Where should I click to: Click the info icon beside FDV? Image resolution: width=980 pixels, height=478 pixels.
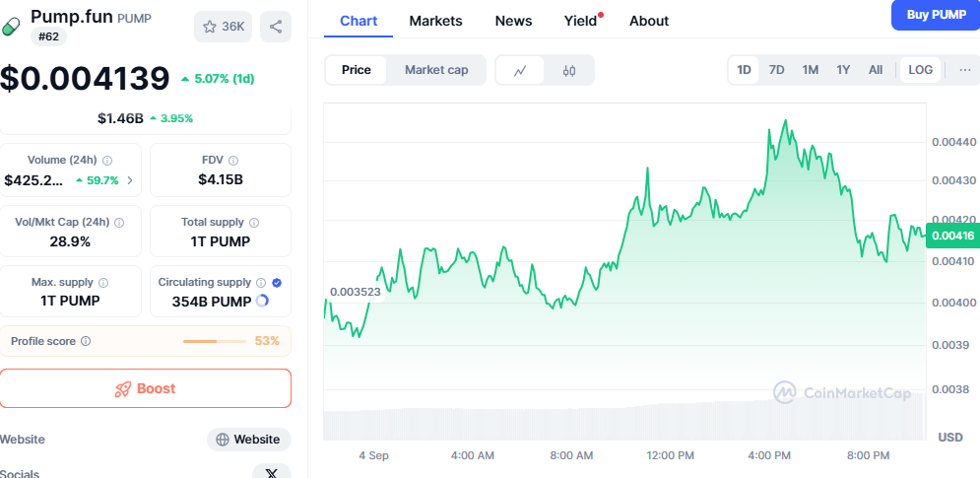coord(229,160)
